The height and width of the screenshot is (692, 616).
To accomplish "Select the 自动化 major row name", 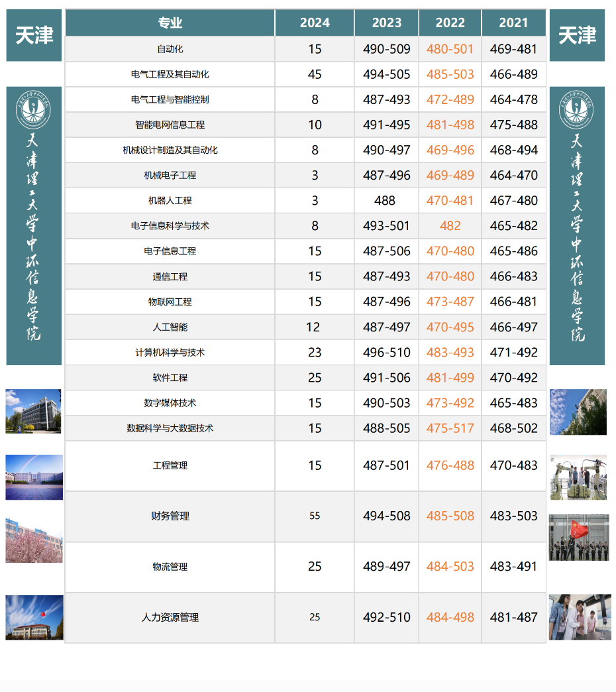I will (170, 49).
